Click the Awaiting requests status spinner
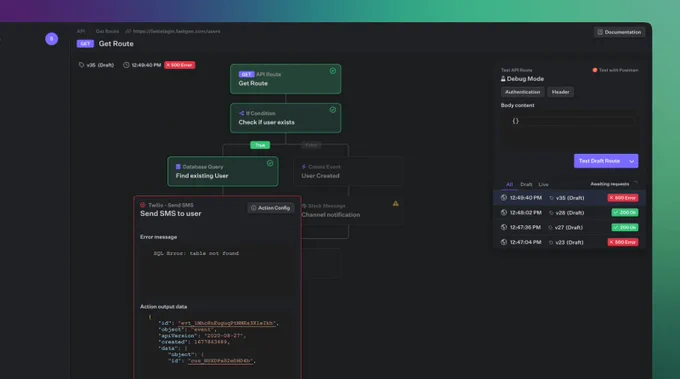The image size is (680, 379). (636, 184)
